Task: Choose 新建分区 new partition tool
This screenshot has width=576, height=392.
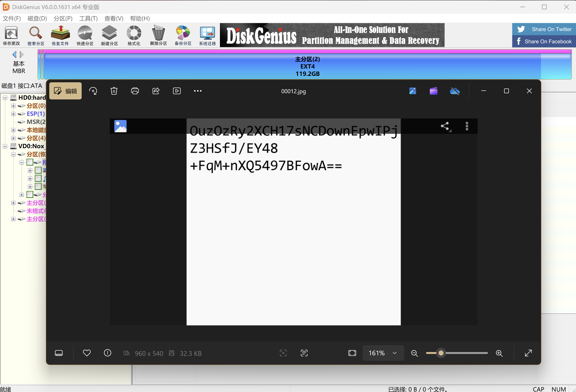Action: tap(109, 36)
